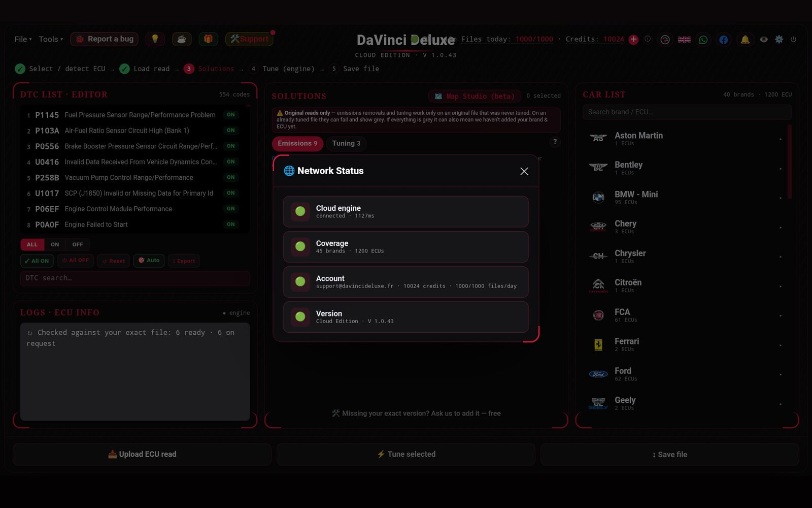Open the coffee cup donate icon
Screen dimensions: 812x508
[182, 39]
